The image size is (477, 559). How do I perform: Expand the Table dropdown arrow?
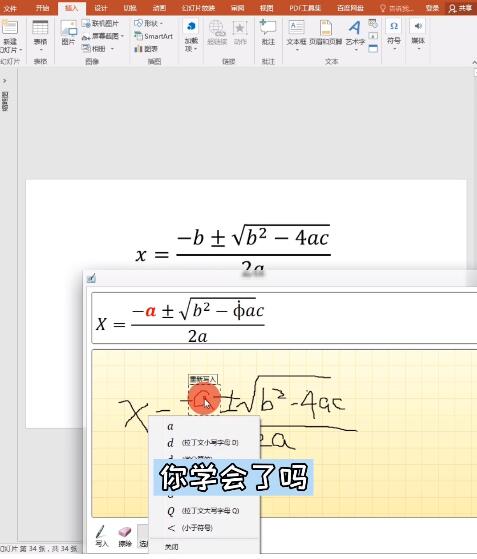tap(40, 50)
